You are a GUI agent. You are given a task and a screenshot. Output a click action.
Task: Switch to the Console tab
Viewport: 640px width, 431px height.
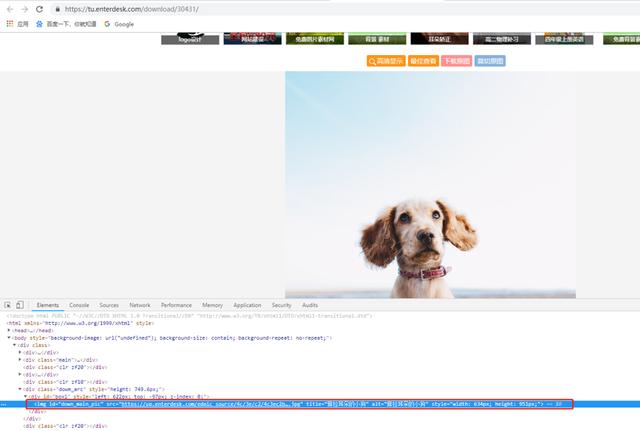79,305
